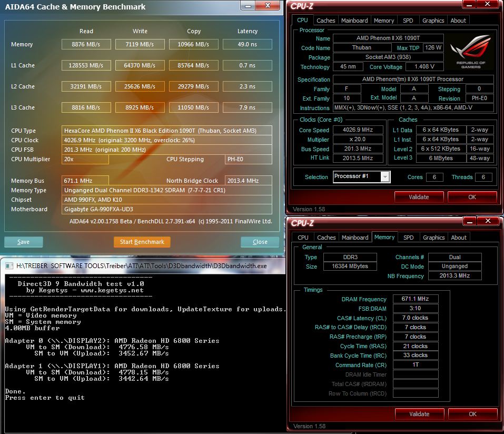Open About tab in upper CPU-Z window
Image resolution: width=504 pixels, height=434 pixels.
tap(458, 21)
